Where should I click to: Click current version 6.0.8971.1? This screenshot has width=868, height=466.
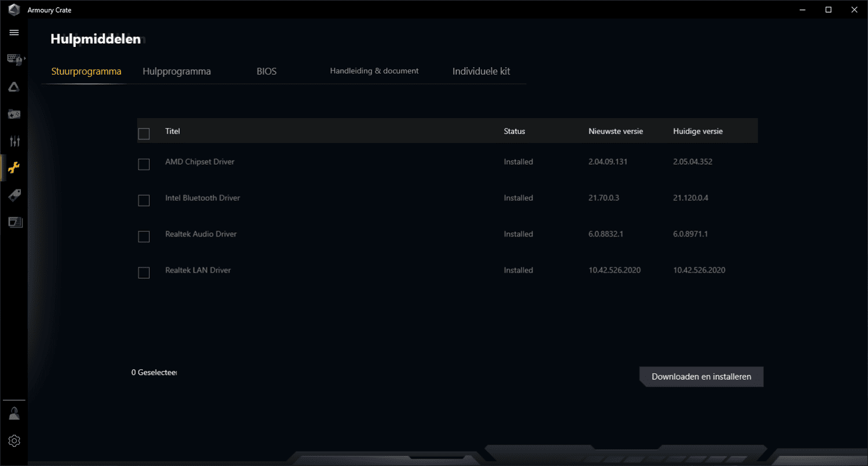pos(690,234)
